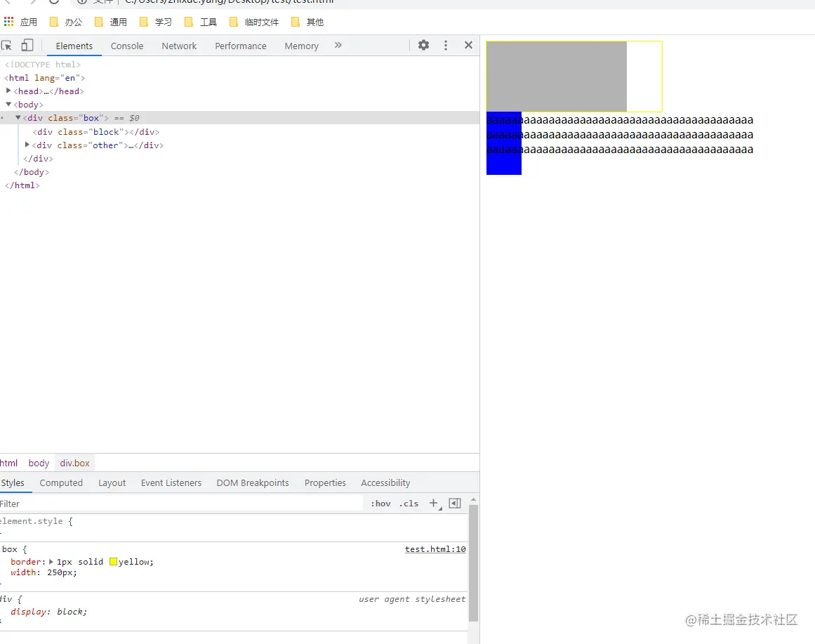Show more DevTools tabs chevron
This screenshot has width=815, height=644.
pos(338,45)
